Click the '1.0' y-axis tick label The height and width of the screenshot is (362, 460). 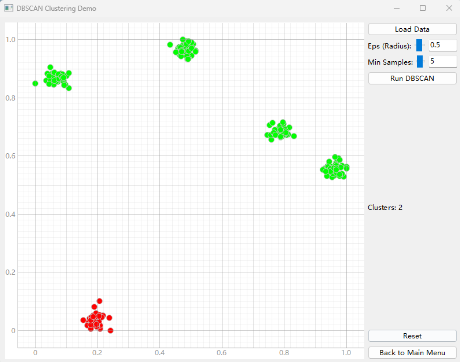tap(11, 40)
